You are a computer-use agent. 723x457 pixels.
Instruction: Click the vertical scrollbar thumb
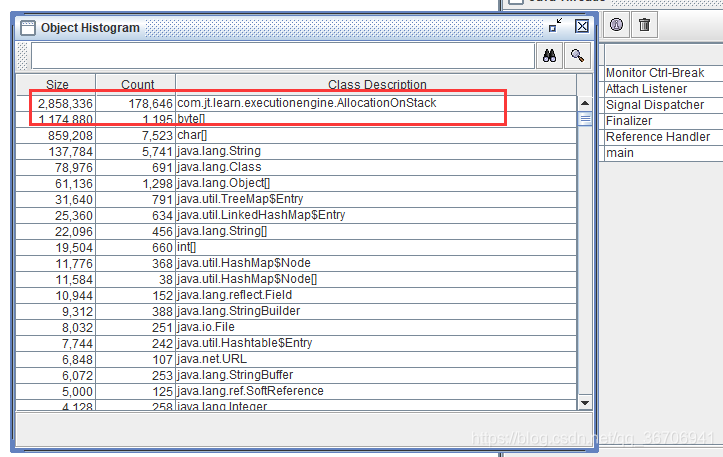click(x=585, y=119)
